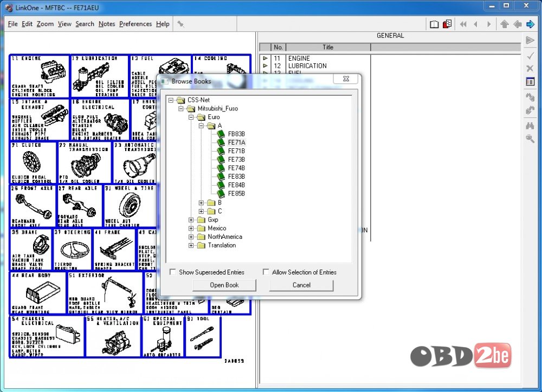542x392 pixels.
Task: Expand the Translation folder
Action: tap(191, 246)
